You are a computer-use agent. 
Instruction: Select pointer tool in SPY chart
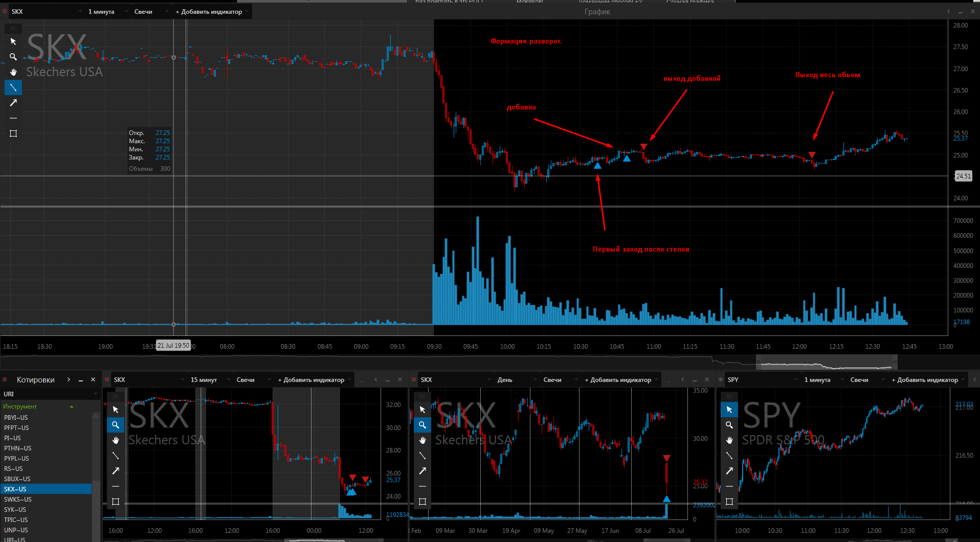point(729,410)
